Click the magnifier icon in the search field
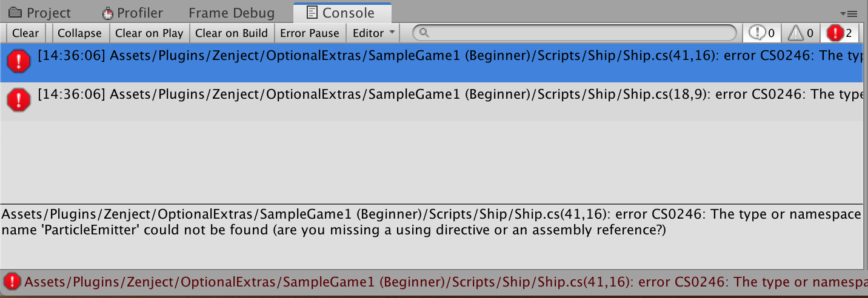The image size is (868, 298). [424, 33]
